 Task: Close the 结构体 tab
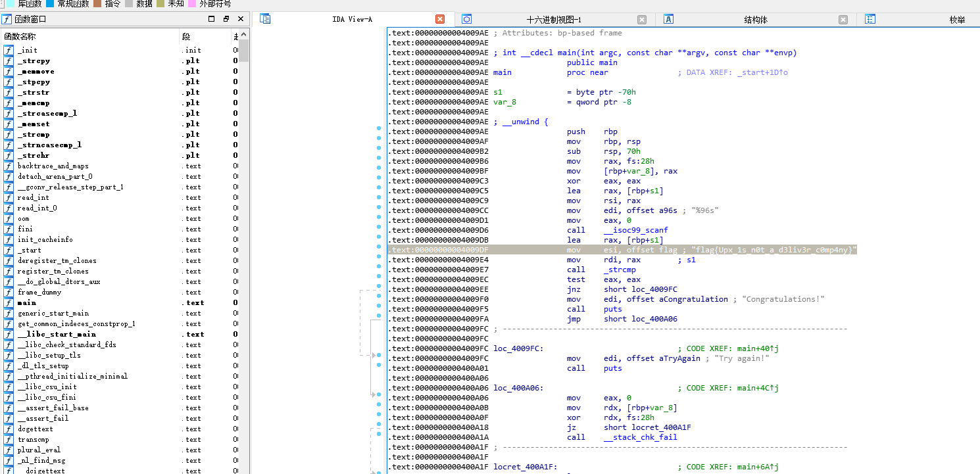(843, 19)
